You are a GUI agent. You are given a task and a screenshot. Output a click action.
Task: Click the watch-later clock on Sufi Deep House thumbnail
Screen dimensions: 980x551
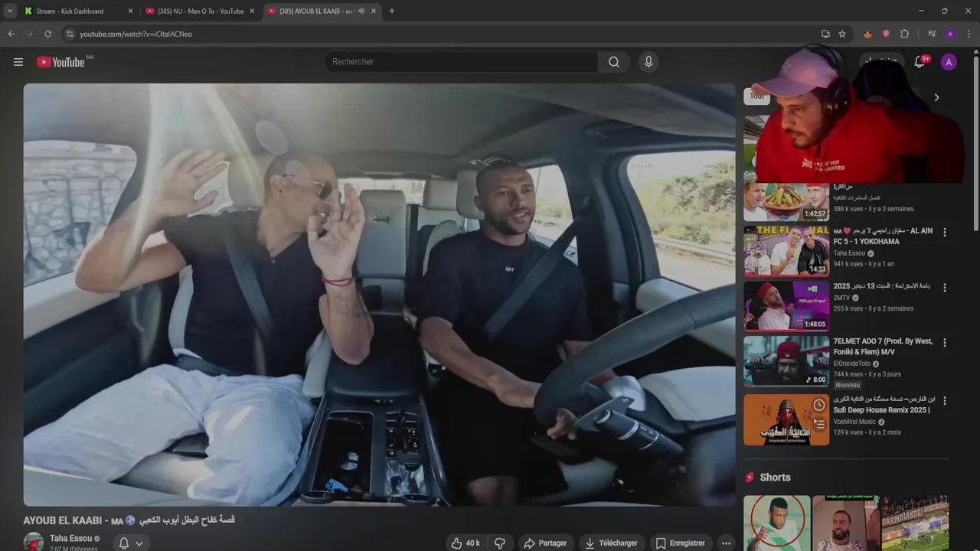[x=819, y=405]
